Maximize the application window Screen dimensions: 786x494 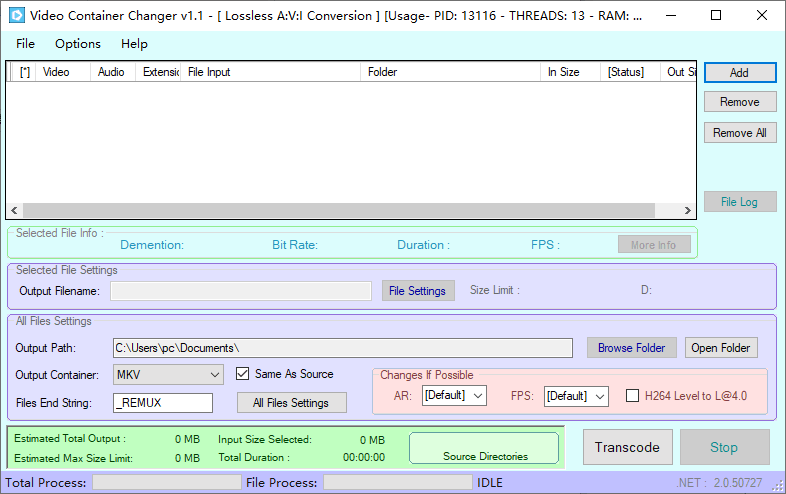716,16
